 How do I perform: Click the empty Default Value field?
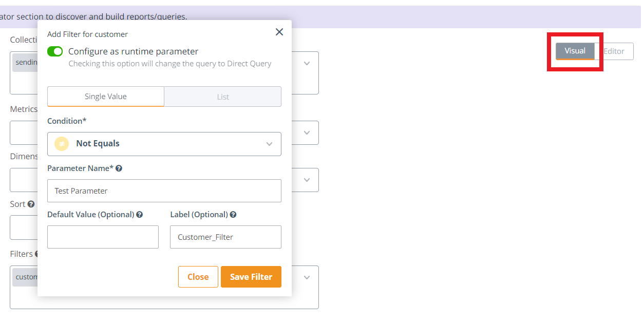click(x=103, y=237)
